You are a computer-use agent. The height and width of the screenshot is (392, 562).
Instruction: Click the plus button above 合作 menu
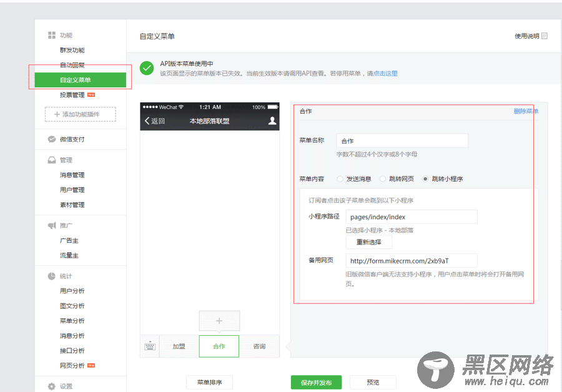point(219,321)
